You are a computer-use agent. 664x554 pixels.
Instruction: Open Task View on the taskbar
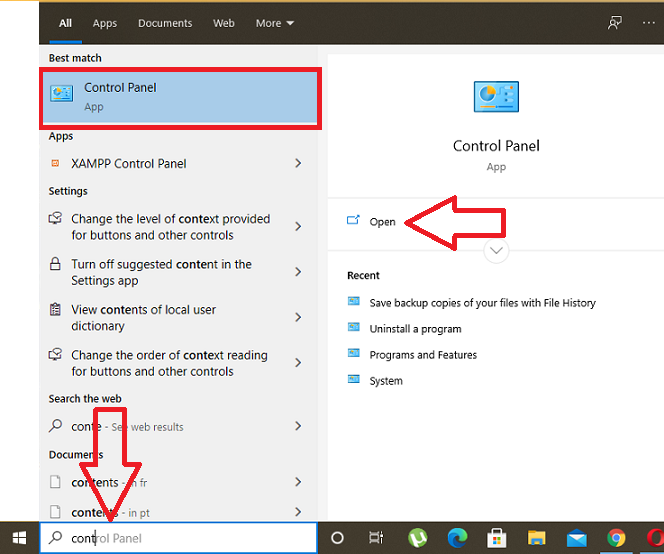tap(376, 537)
